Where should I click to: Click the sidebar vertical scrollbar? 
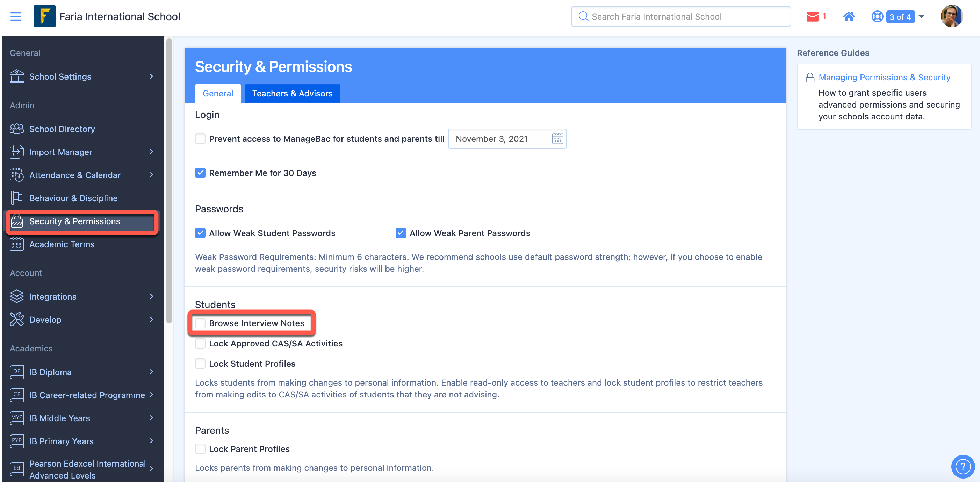tap(169, 181)
